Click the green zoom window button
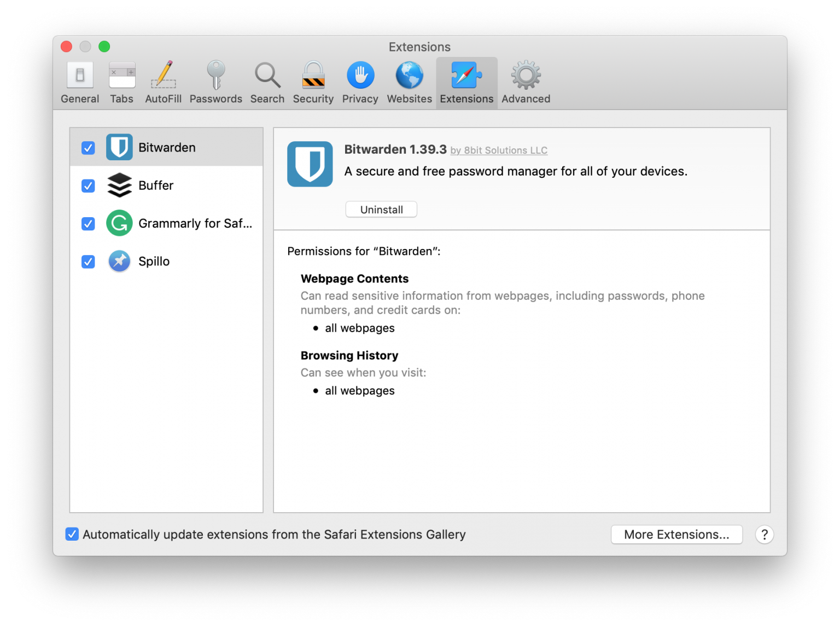This screenshot has height=626, width=840. 104,47
